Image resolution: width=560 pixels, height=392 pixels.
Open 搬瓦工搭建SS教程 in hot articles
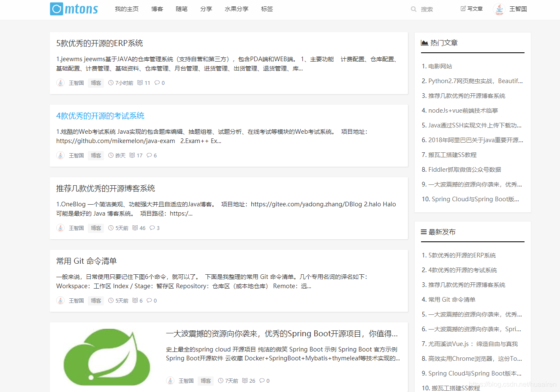452,154
